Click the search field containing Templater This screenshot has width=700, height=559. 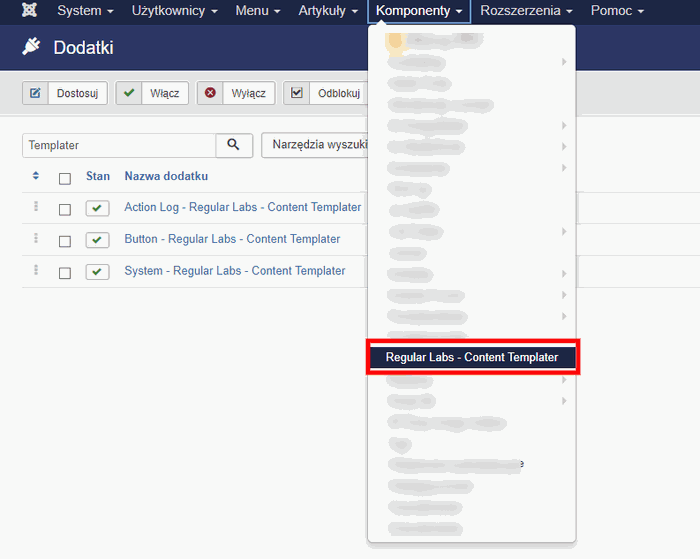tap(119, 146)
